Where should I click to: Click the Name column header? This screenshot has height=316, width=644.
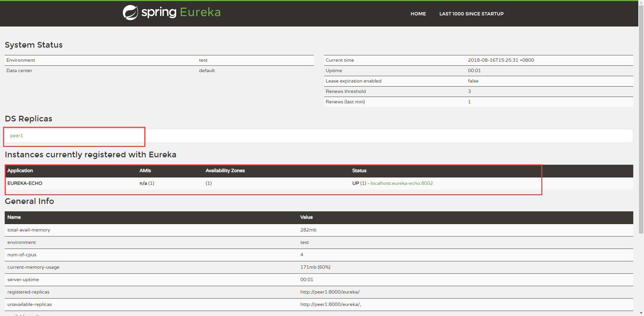[x=14, y=217]
